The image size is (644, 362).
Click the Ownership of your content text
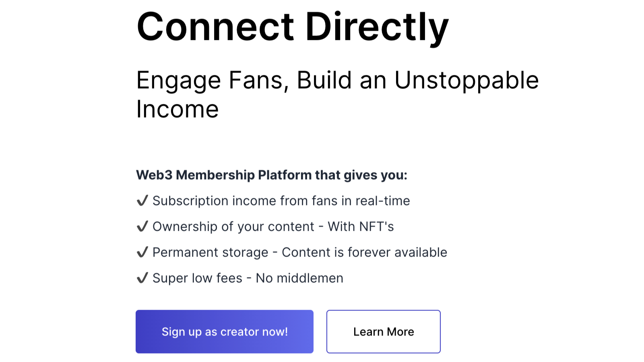tap(233, 226)
